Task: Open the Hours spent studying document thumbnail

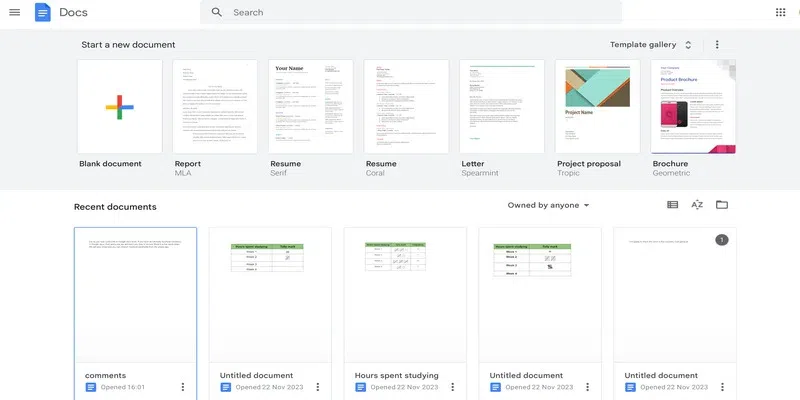Action: [x=405, y=295]
